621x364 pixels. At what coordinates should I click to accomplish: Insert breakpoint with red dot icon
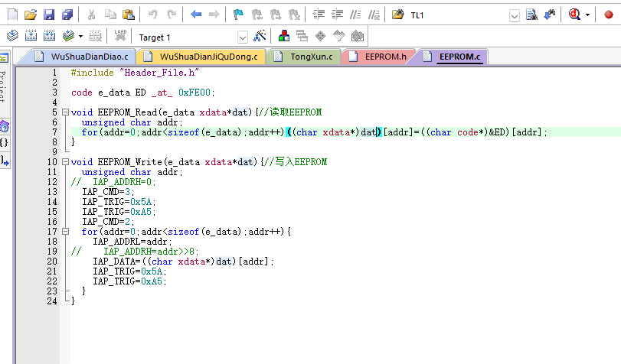609,15
